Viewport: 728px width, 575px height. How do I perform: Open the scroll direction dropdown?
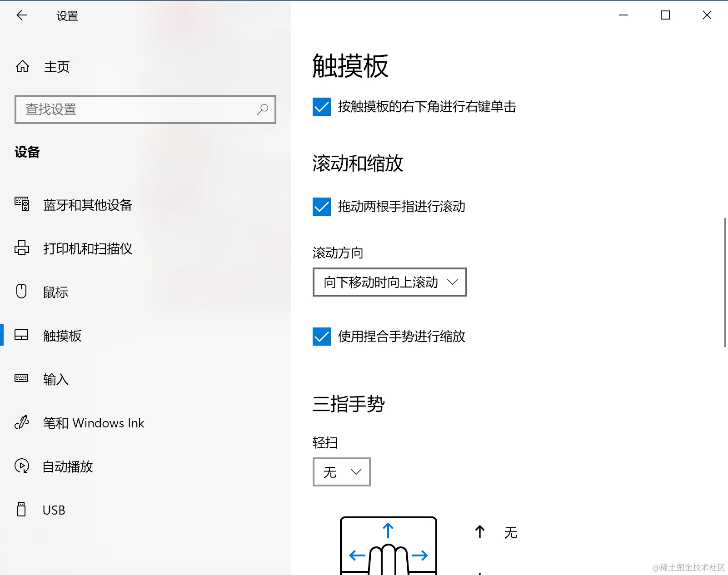pos(389,282)
